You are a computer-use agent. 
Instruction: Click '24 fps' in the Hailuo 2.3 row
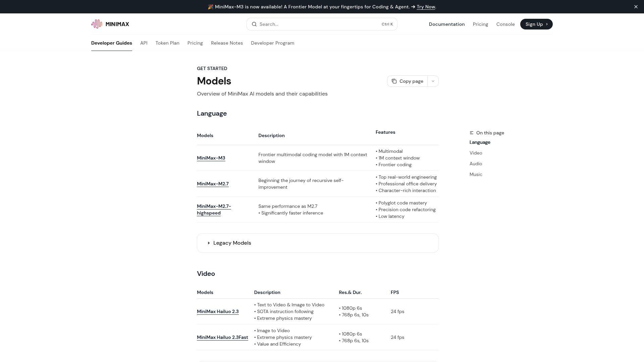[x=397, y=311]
